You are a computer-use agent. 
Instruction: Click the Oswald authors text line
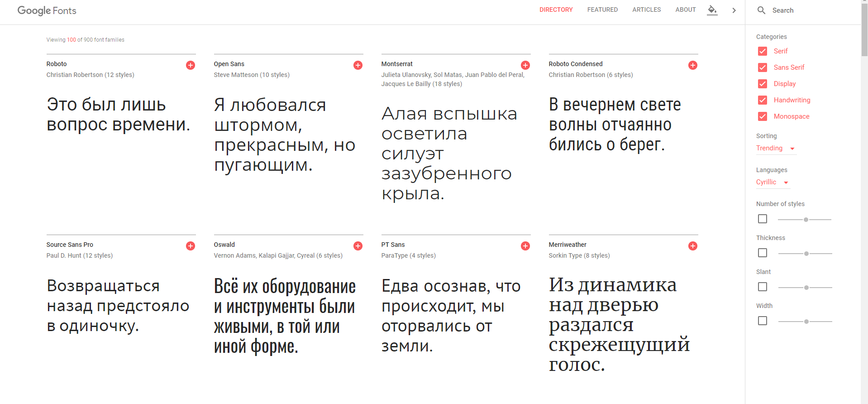tap(278, 255)
